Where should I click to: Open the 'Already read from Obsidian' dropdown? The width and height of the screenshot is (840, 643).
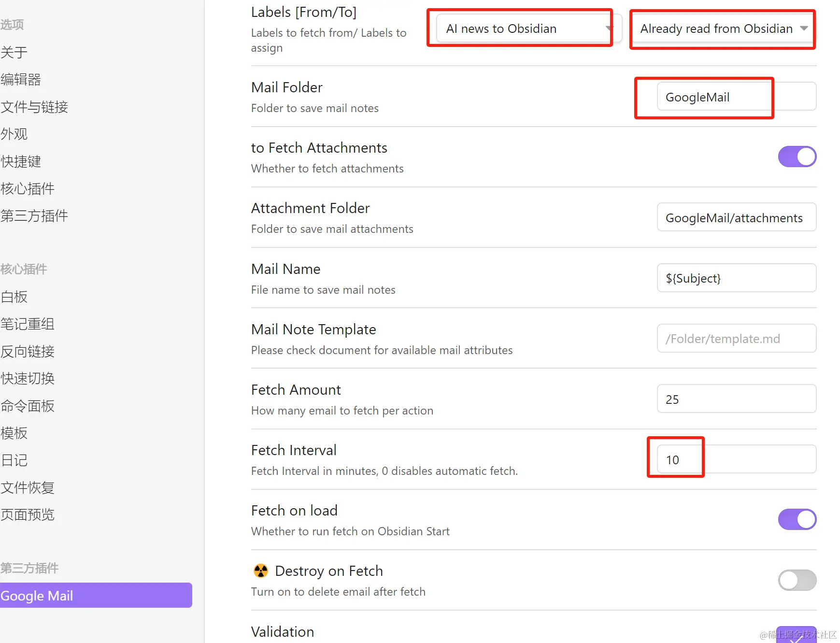pyautogui.click(x=723, y=29)
